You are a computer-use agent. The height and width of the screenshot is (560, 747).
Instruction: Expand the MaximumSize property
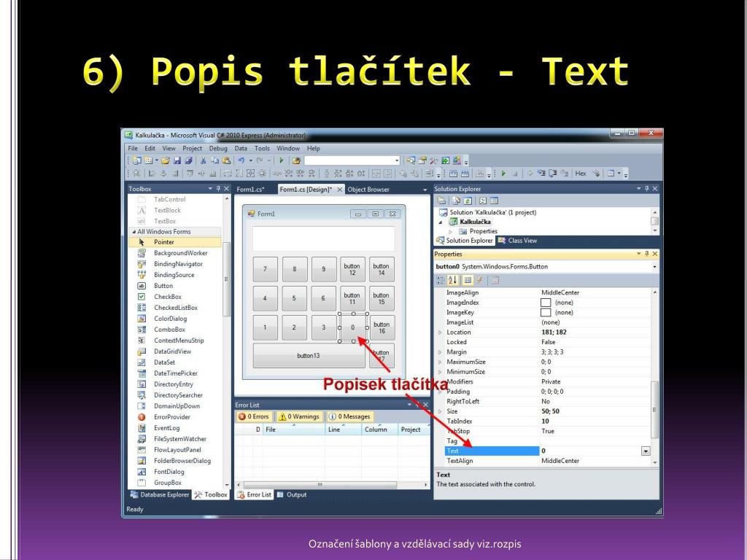point(440,362)
